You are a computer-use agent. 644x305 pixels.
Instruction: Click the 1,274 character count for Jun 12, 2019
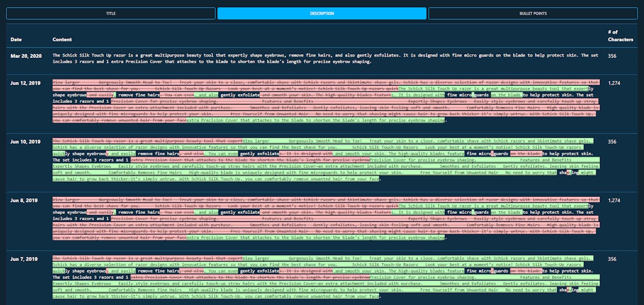tap(614, 83)
